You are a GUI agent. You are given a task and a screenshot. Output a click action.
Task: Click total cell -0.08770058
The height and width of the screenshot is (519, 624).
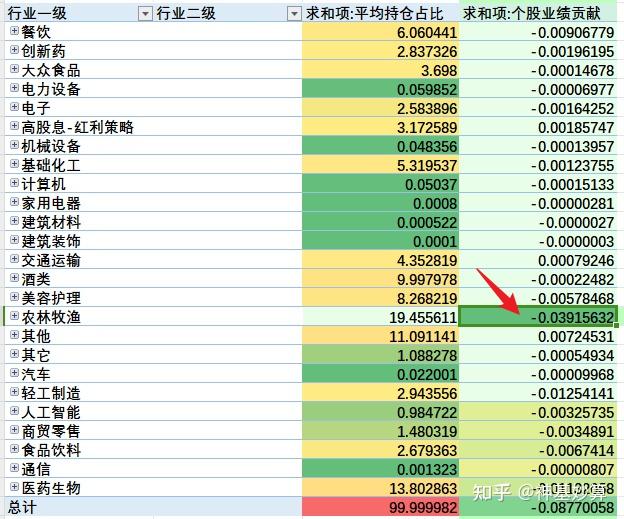(573, 507)
